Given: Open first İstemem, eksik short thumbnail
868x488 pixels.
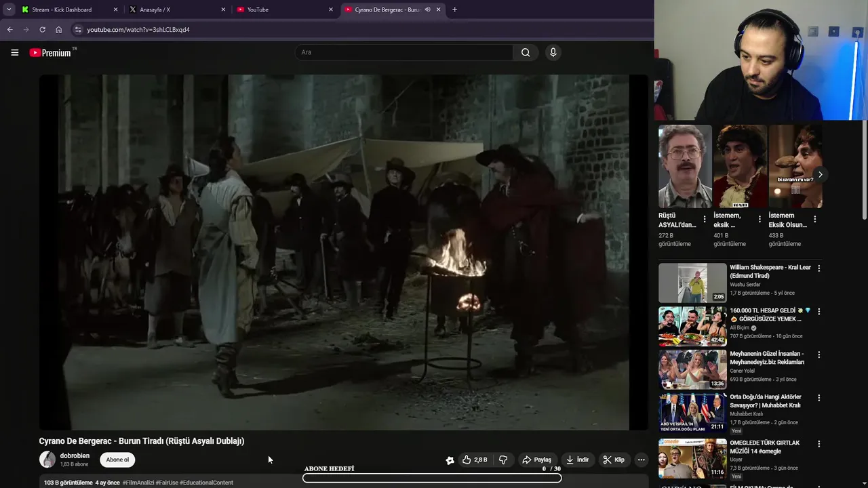Looking at the screenshot, I should coord(740,166).
